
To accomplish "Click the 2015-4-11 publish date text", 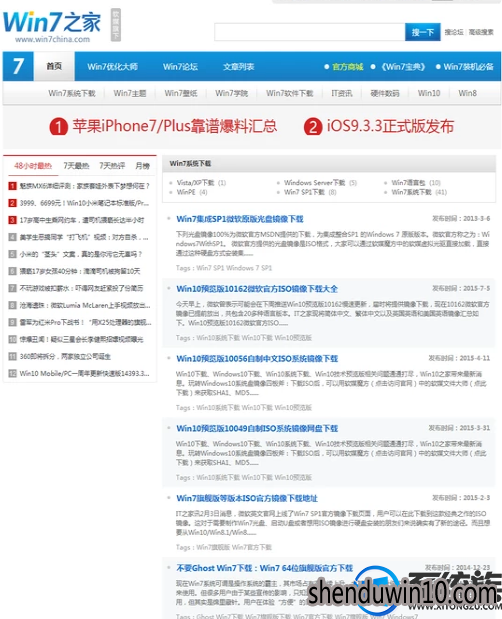I will [475, 358].
